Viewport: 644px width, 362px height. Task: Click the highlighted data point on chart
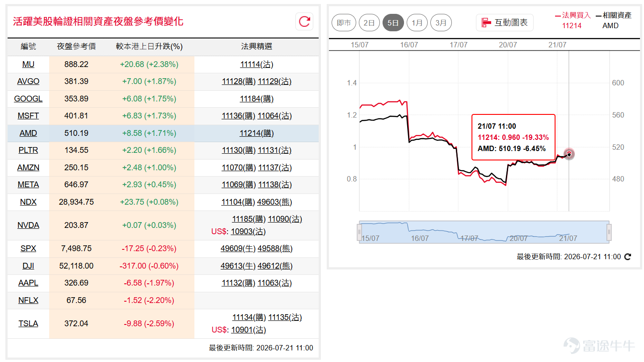click(569, 154)
